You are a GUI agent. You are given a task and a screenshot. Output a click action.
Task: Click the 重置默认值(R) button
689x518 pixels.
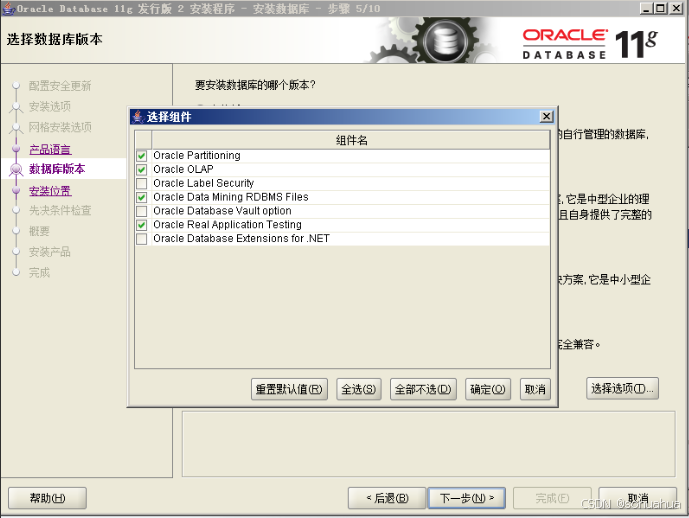click(289, 389)
